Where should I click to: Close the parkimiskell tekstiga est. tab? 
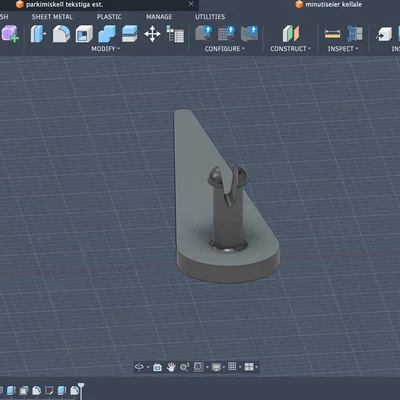click(x=191, y=4)
